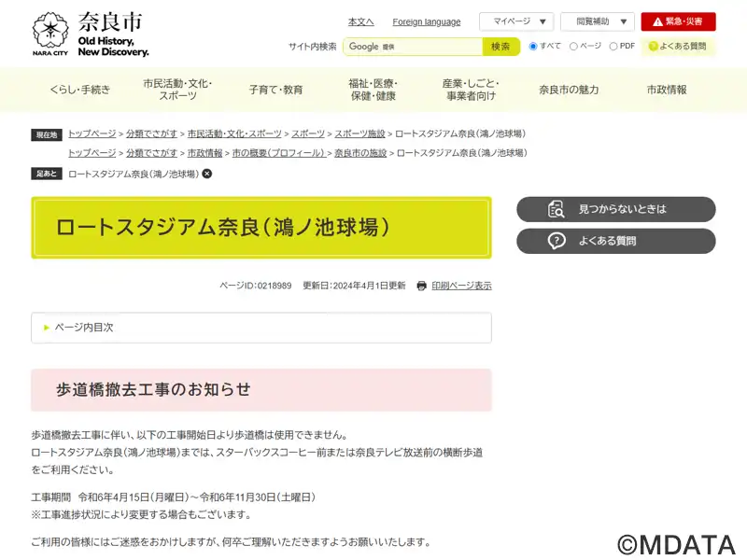Select the すべて radio button
Screen dimensions: 747x560
533,46
